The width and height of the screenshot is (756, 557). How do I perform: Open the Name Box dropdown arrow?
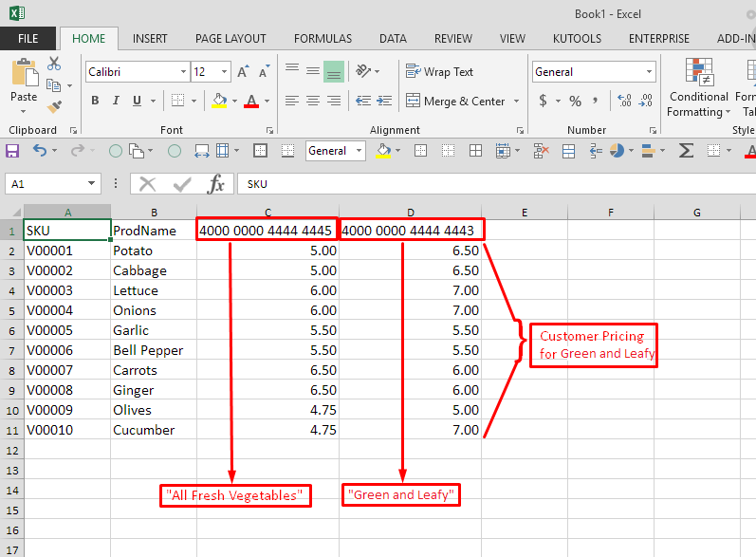(x=92, y=184)
